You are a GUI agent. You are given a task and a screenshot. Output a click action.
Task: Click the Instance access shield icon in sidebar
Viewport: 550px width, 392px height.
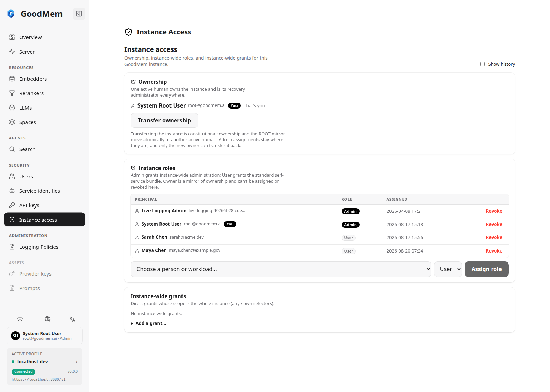pos(12,220)
